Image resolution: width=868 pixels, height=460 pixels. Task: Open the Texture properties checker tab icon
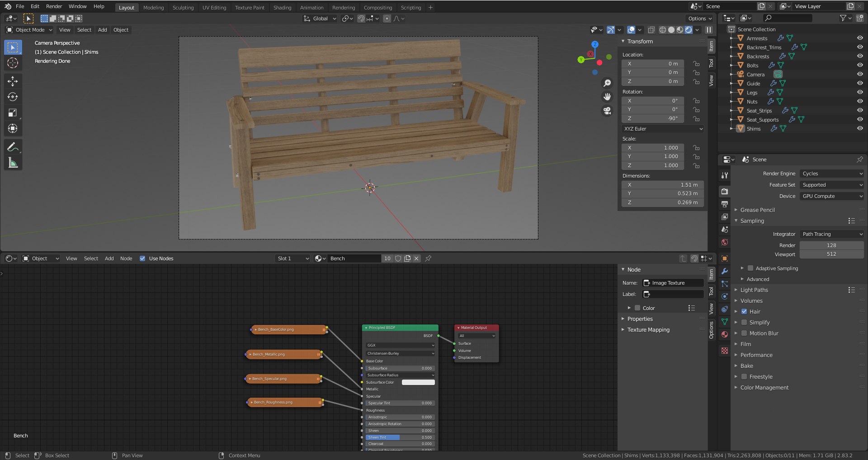coord(725,351)
